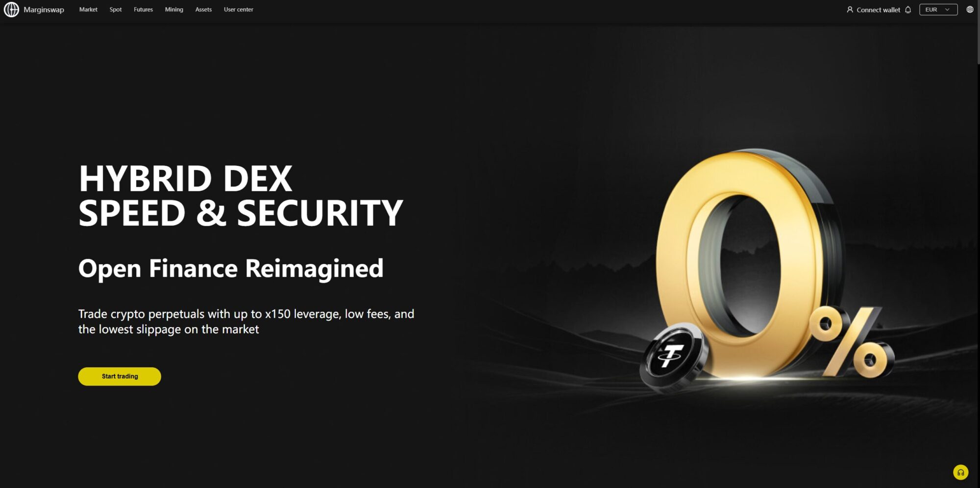Open the language globe icon
The height and width of the screenshot is (488, 980).
tap(970, 9)
